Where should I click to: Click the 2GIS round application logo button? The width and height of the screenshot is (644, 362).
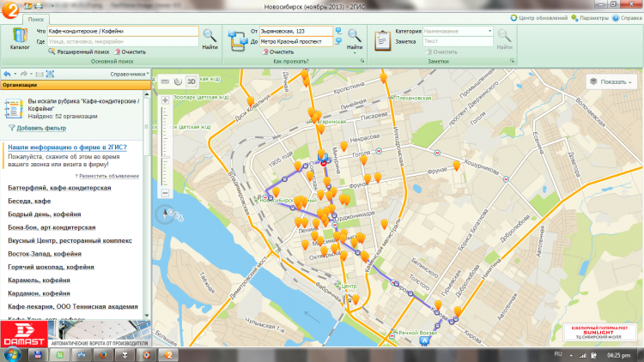[9, 9]
